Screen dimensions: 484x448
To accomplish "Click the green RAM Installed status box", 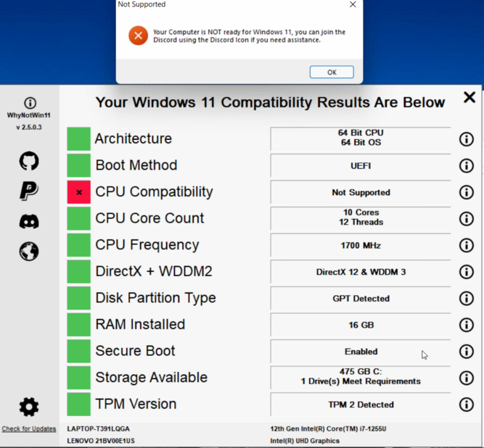I will pos(78,325).
